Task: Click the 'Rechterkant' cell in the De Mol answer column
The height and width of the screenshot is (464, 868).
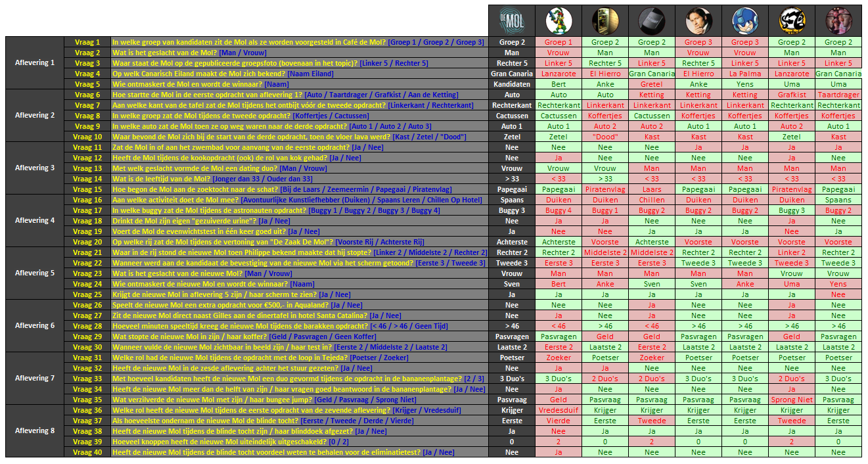Action: 511,105
